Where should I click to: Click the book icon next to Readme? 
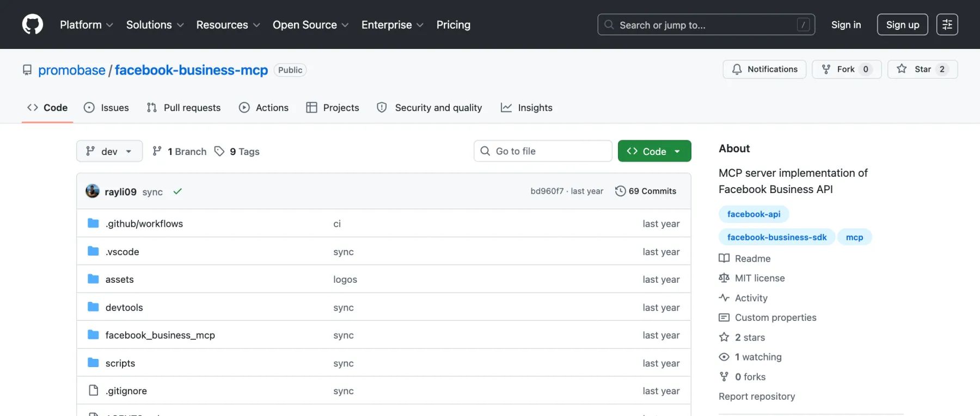(x=724, y=258)
